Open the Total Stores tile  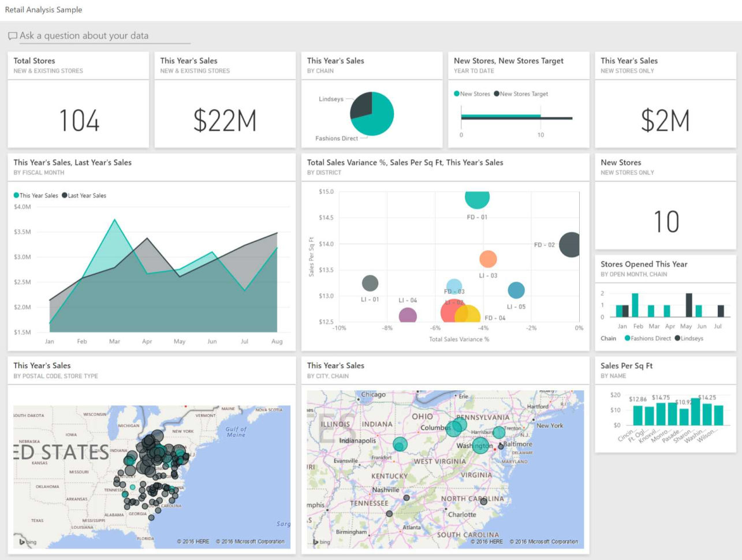[78, 113]
